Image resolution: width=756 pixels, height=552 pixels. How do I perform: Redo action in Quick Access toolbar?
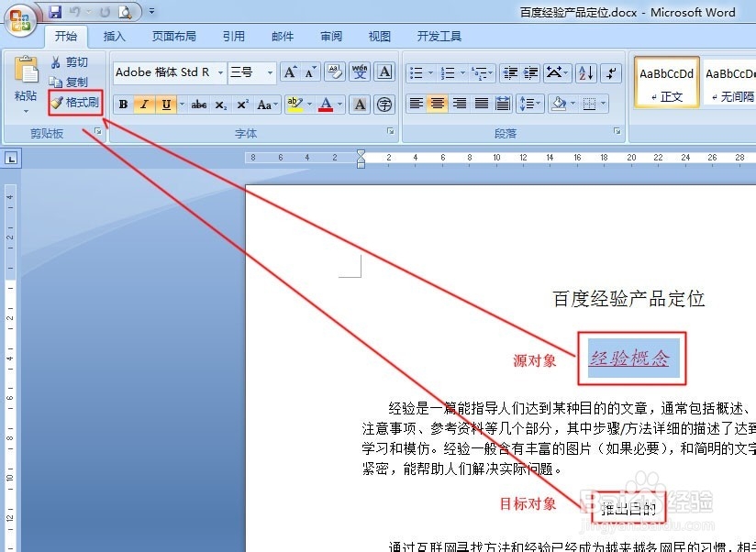[106, 12]
